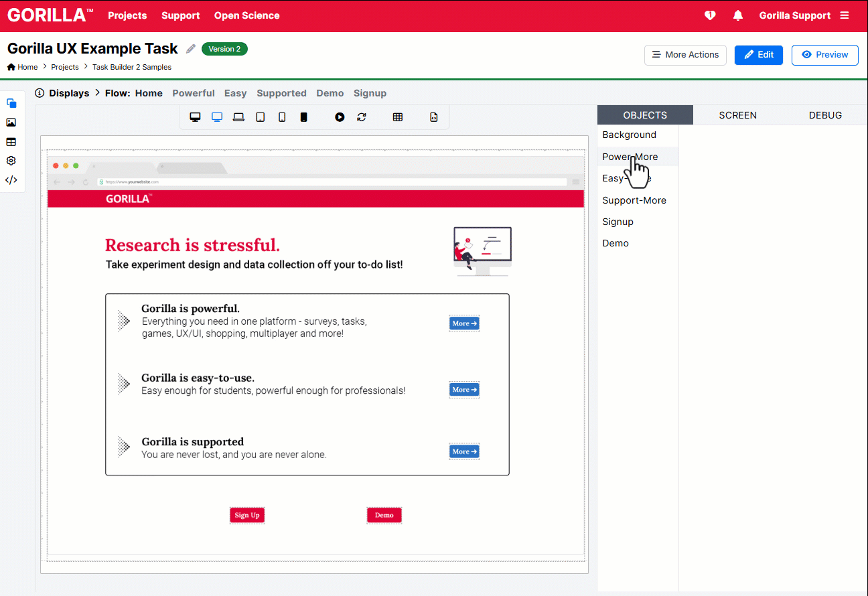Screen dimensions: 868x596
Task: Click the mock browser address bar
Action: pos(332,181)
